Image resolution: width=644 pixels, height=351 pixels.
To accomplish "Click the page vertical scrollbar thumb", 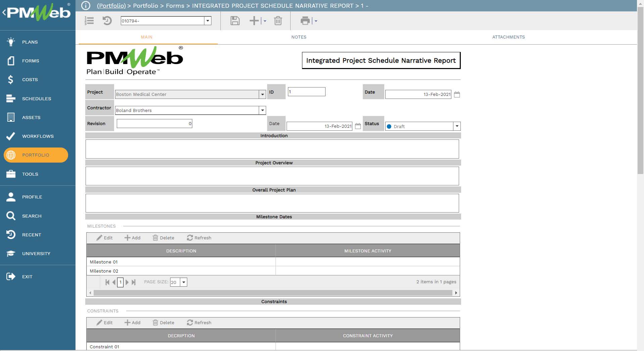I will [640, 91].
